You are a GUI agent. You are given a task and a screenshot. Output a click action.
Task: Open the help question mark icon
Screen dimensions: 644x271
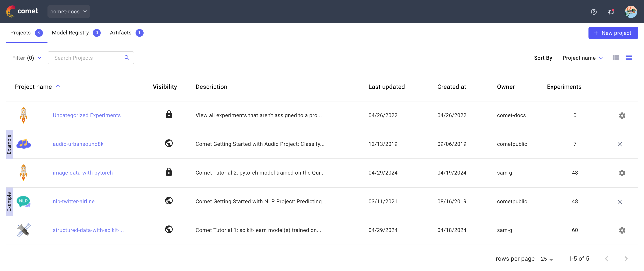click(x=594, y=12)
